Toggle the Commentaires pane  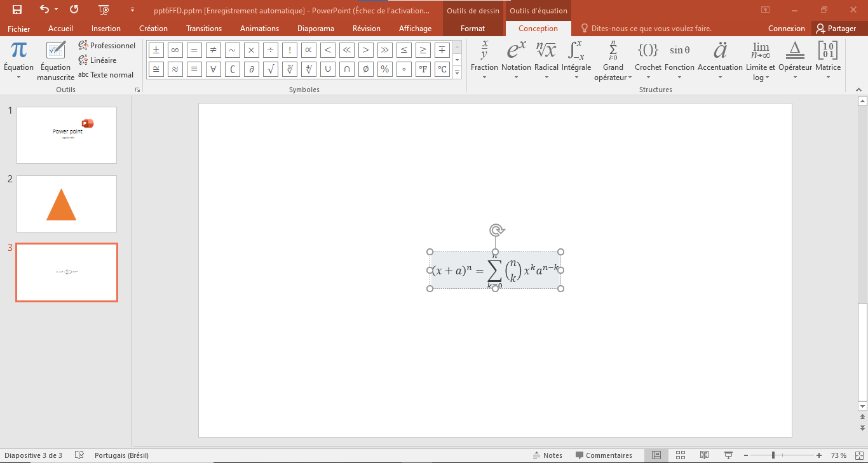click(x=604, y=455)
